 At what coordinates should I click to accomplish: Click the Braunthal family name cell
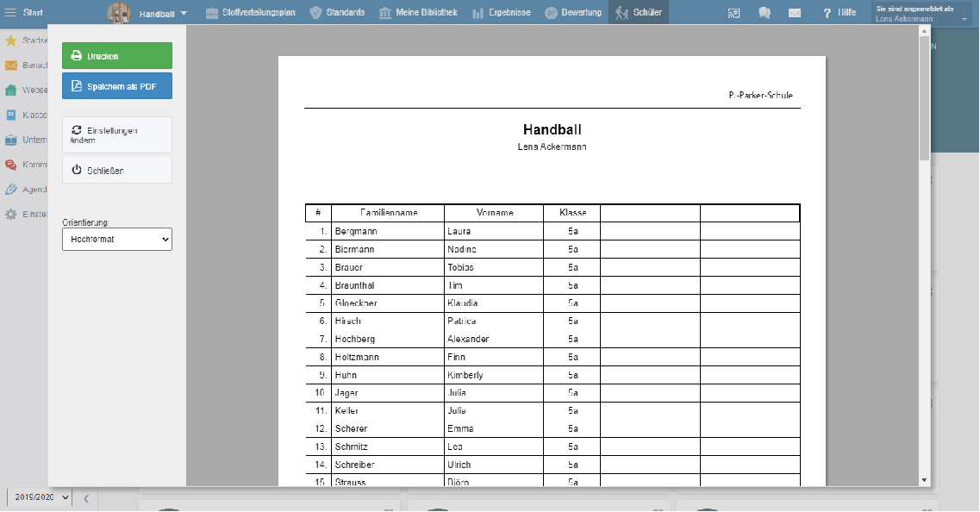tap(388, 285)
